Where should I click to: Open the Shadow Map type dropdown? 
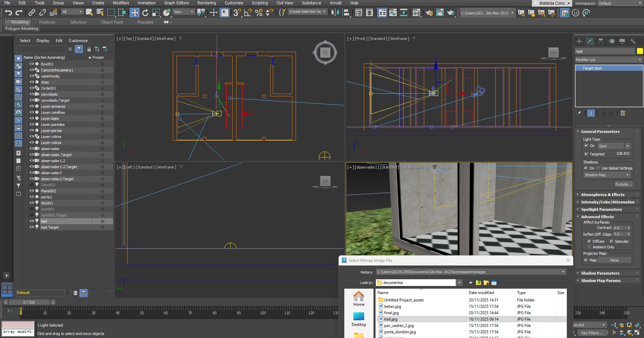(607, 175)
